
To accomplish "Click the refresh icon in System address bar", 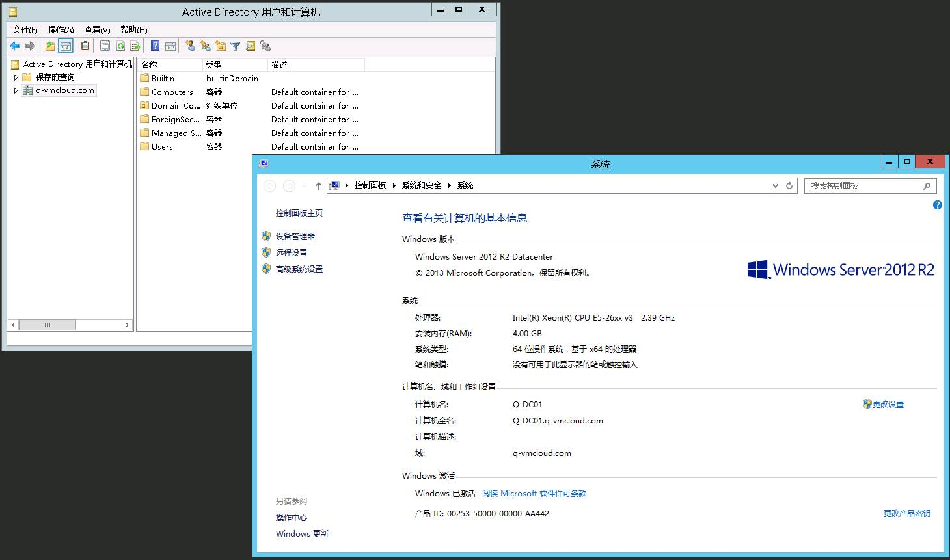I will point(789,185).
